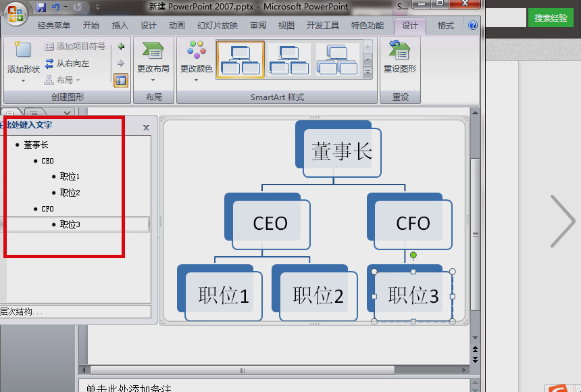581x392 pixels.
Task: Select 董事长 in text pane
Action: (x=36, y=145)
